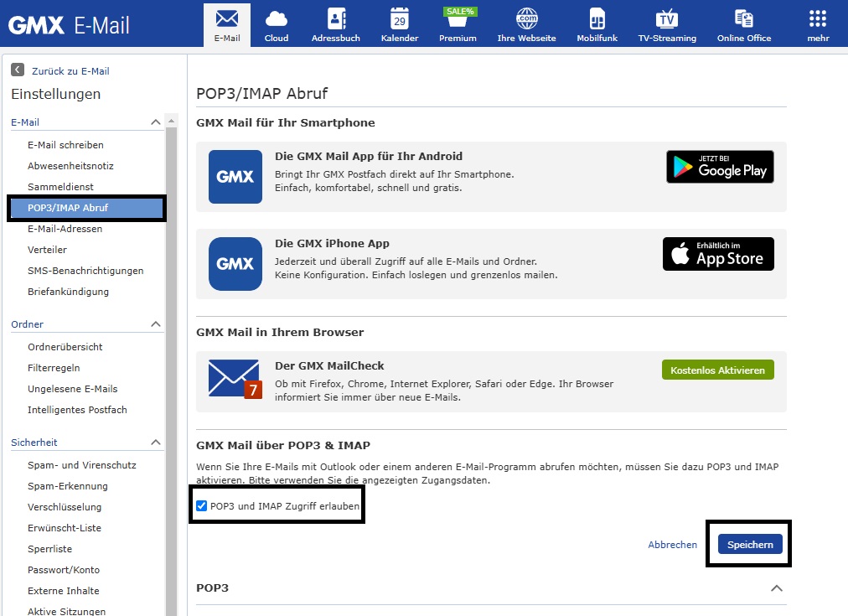Select Verteiler in settings menu
Viewport: 848px width, 616px height.
click(x=47, y=250)
